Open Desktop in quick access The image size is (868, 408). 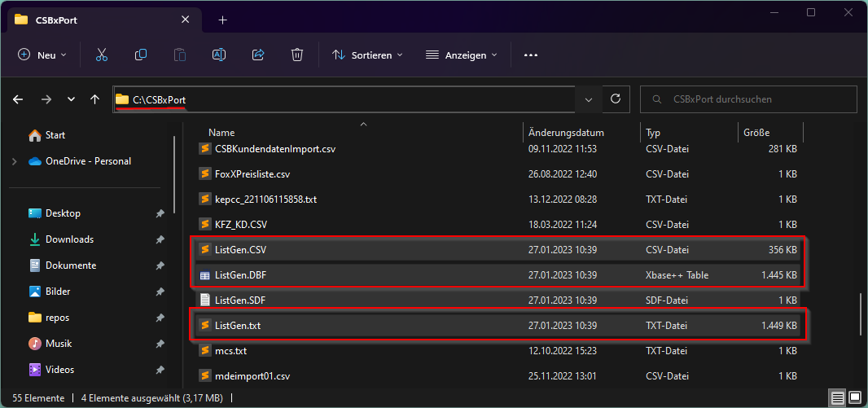[55, 213]
